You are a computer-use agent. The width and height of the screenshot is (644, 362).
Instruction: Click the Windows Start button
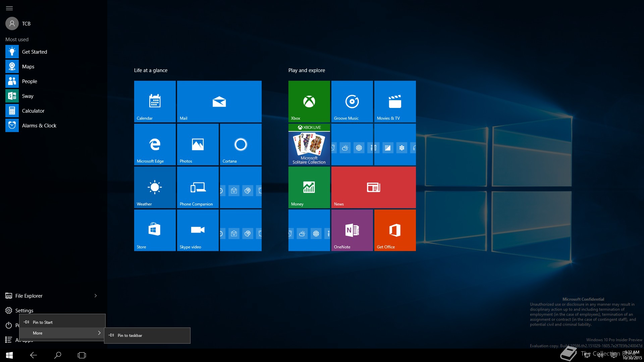click(x=9, y=355)
